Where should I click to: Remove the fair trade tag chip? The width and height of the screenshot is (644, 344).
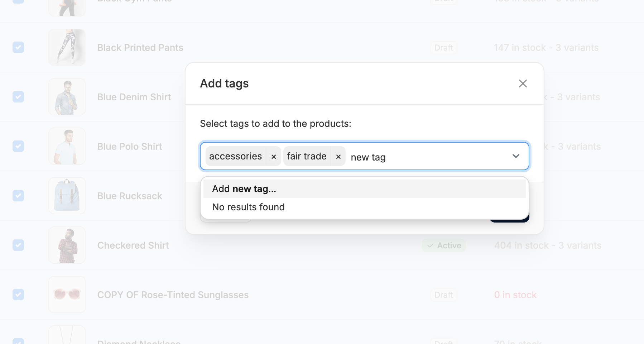338,157
